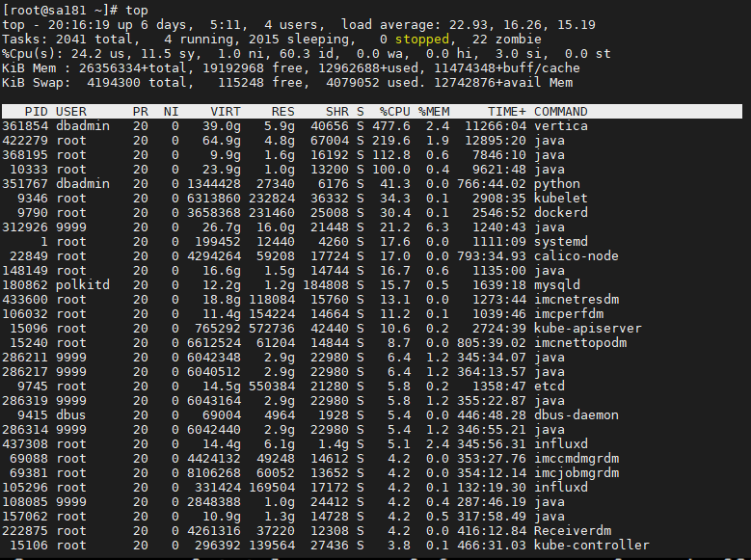This screenshot has width=751, height=560.
Task: Click the load average value 22.93
Action: pos(468,24)
